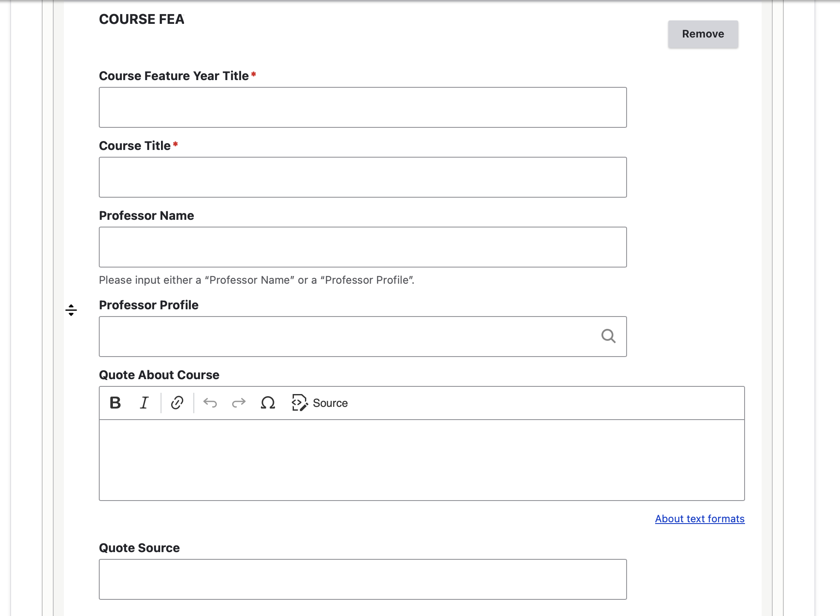Click the Professor Profile label
Viewport: 840px width, 616px height.
pos(149,305)
